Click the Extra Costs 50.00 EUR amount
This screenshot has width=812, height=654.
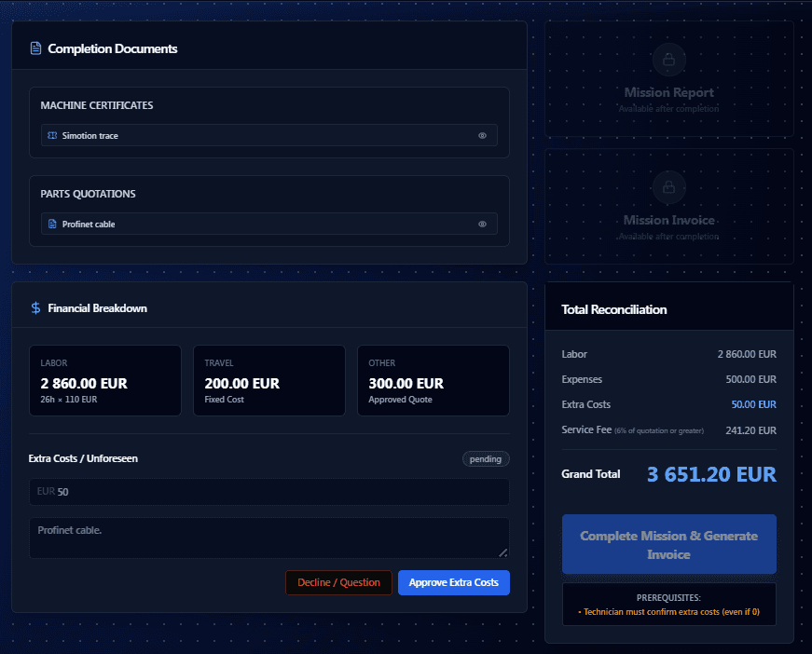pyautogui.click(x=753, y=404)
